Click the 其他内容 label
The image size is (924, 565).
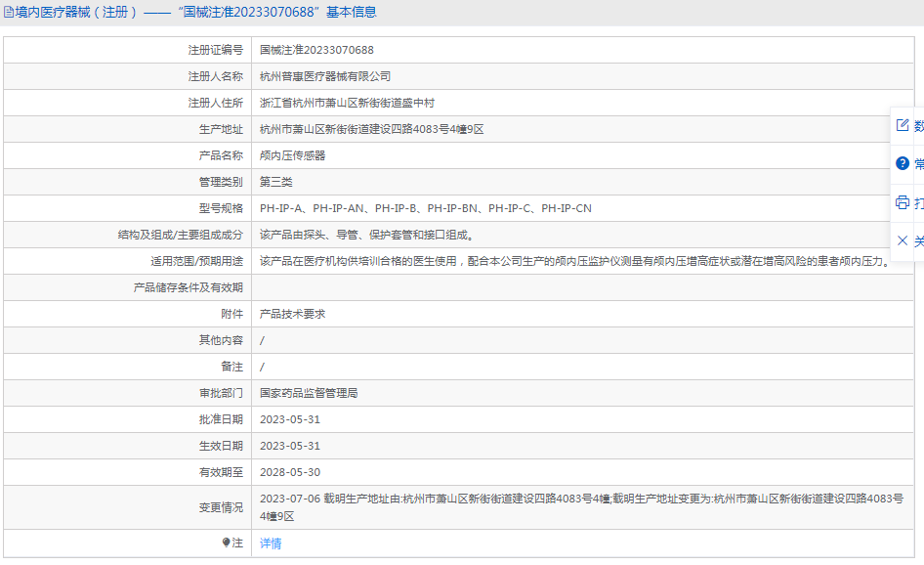click(221, 340)
